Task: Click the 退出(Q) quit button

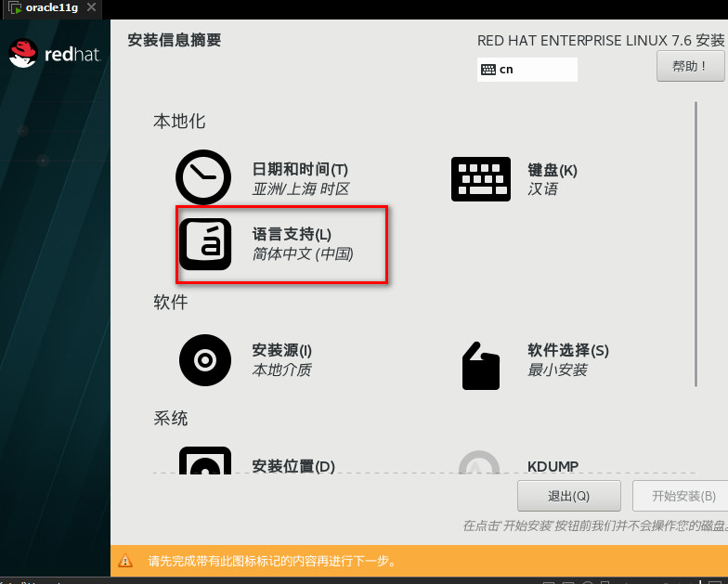Action: point(568,496)
